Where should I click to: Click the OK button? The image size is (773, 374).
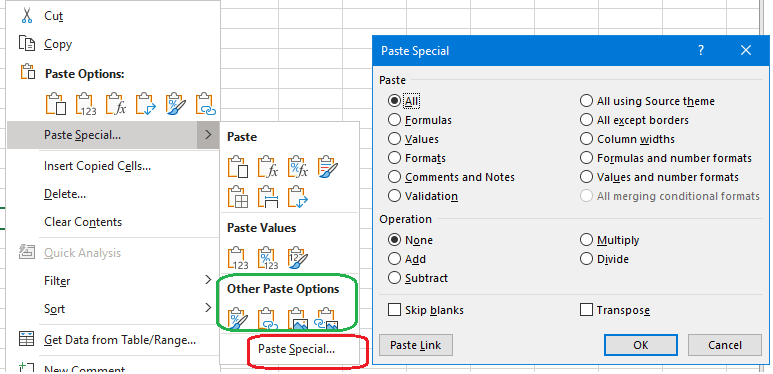click(640, 345)
